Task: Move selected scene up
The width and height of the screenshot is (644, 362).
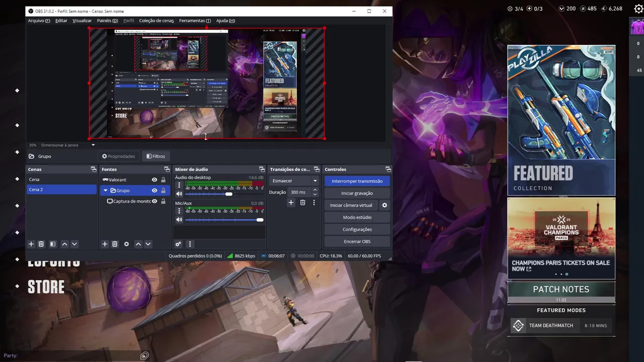Action: click(64, 244)
